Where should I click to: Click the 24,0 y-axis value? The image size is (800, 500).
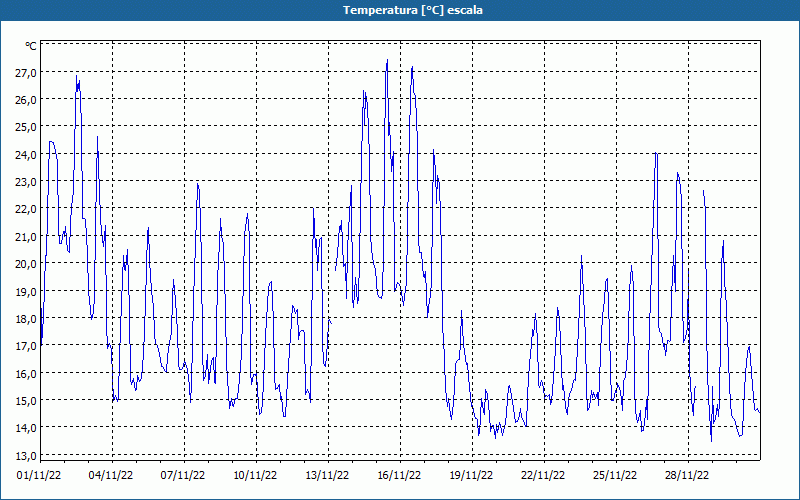pyautogui.click(x=26, y=155)
